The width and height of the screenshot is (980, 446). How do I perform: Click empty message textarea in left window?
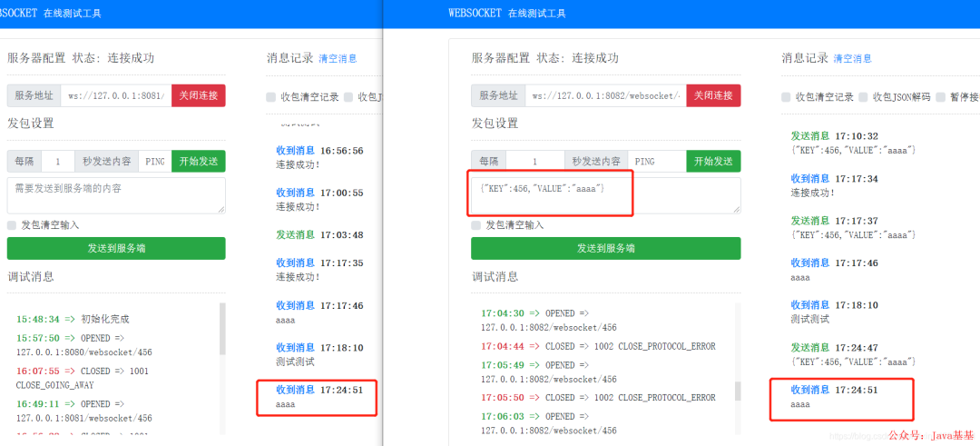coord(116,195)
